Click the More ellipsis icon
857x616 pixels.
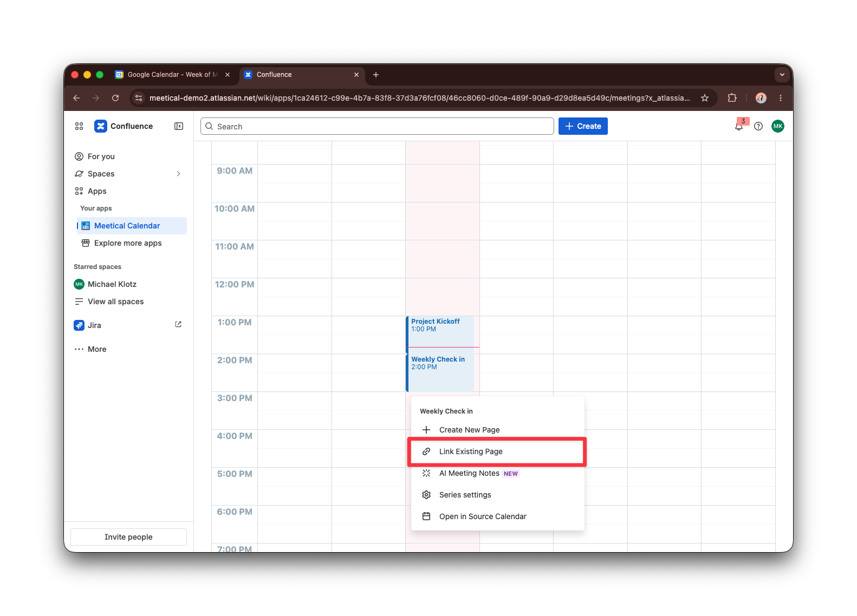(79, 349)
